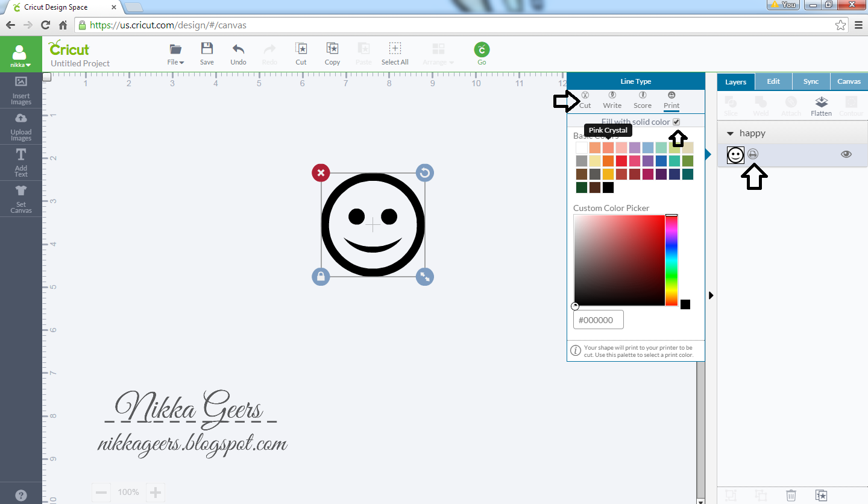Open the File menu
Screen dimensions: 868x504
pyautogui.click(x=175, y=53)
